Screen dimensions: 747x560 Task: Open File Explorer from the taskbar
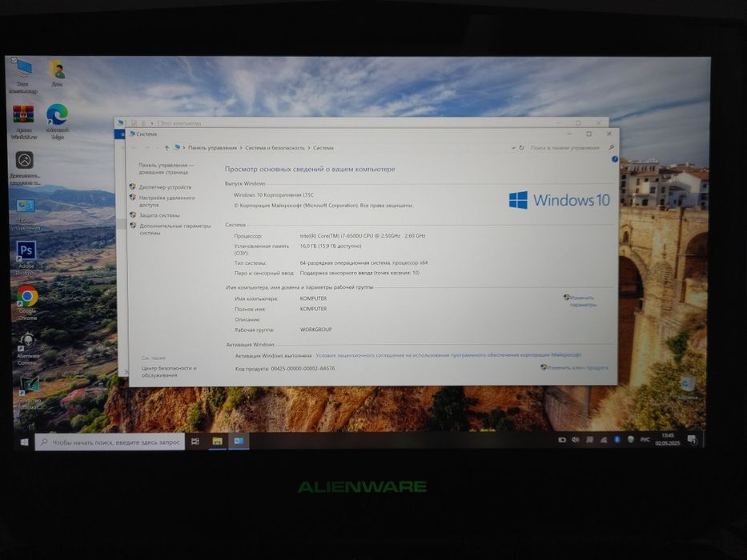coord(217,442)
